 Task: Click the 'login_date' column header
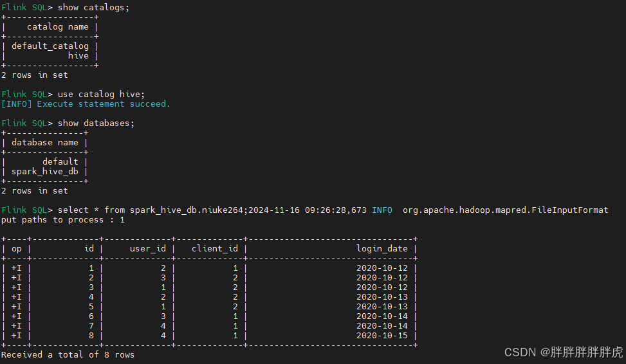(382, 249)
